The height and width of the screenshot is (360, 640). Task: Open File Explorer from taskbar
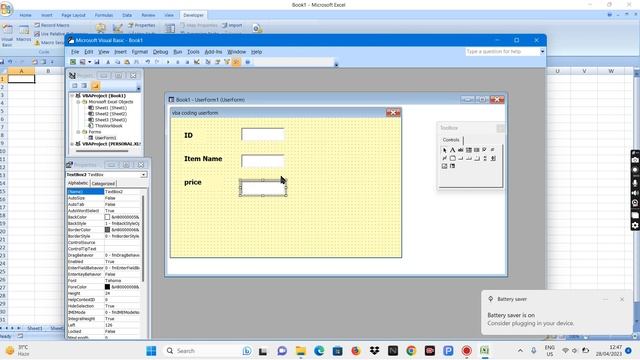[301, 351]
